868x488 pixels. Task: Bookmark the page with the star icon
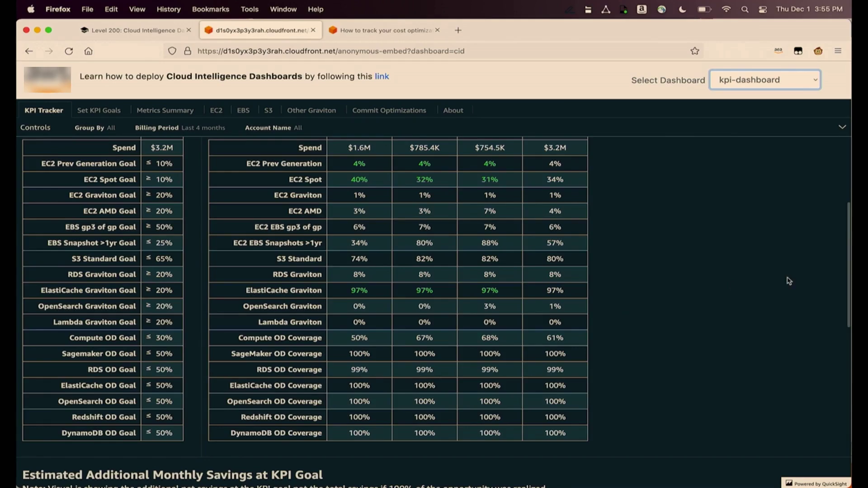(695, 51)
